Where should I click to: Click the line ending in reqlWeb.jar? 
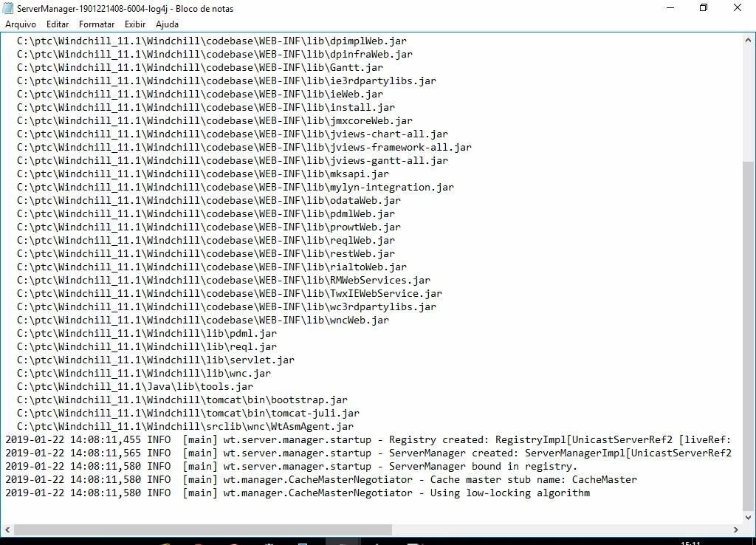(206, 240)
